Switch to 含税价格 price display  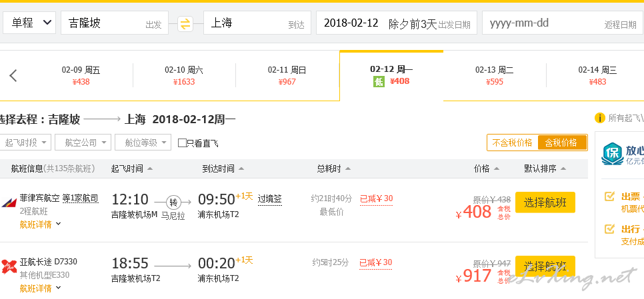(x=561, y=143)
